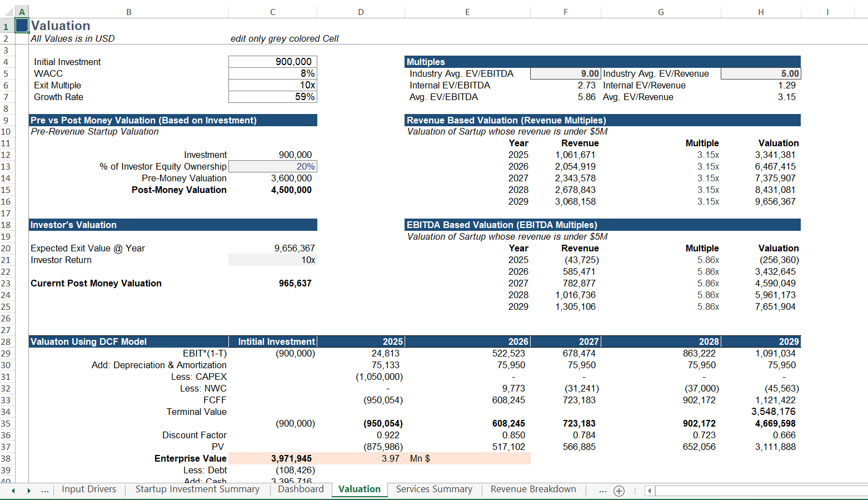
Task: Select the 965,637 post money valuation cell
Action: (273, 283)
